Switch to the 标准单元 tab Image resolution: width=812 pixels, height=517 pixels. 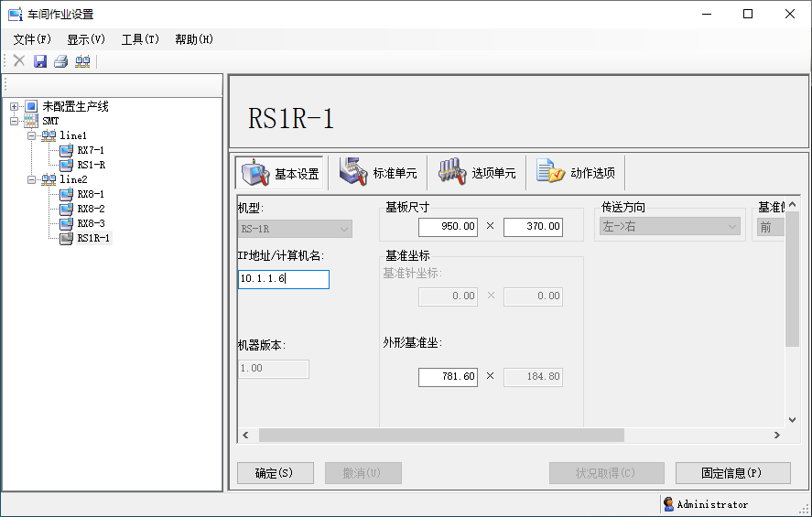[x=377, y=173]
